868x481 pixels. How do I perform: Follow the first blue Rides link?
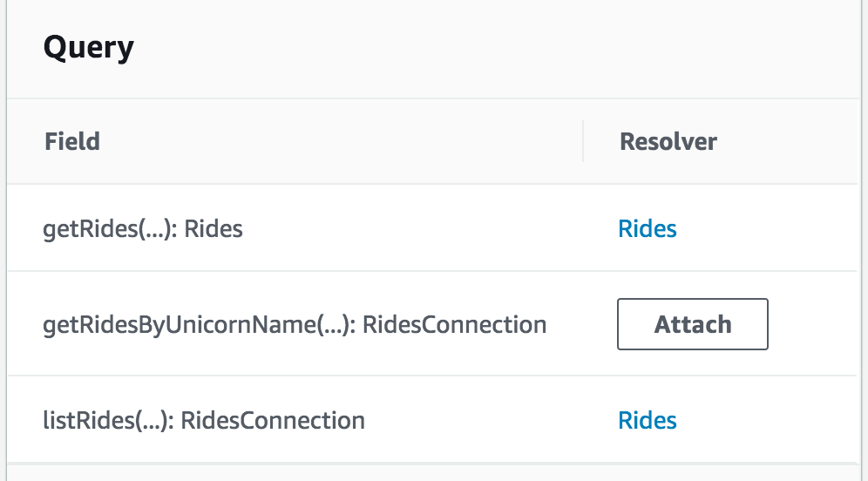[x=648, y=228]
